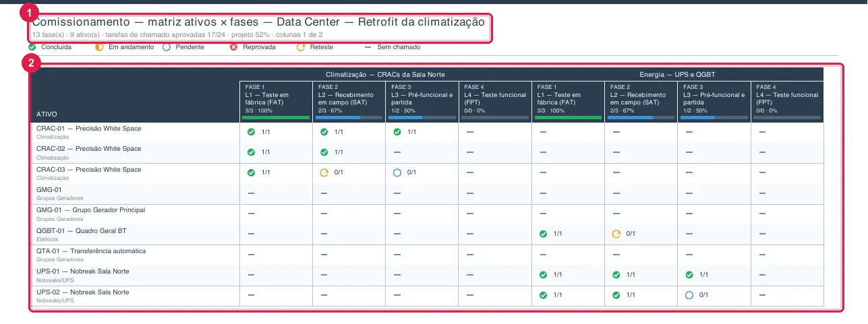
Task: Select row 'UPS-01 — Nobreak Sala Norte'
Action: pos(428,276)
